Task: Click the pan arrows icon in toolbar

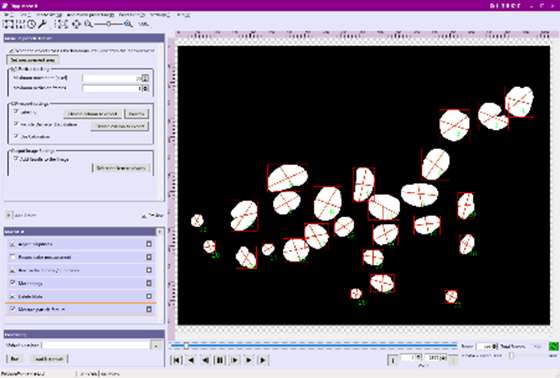Action: [x=76, y=24]
